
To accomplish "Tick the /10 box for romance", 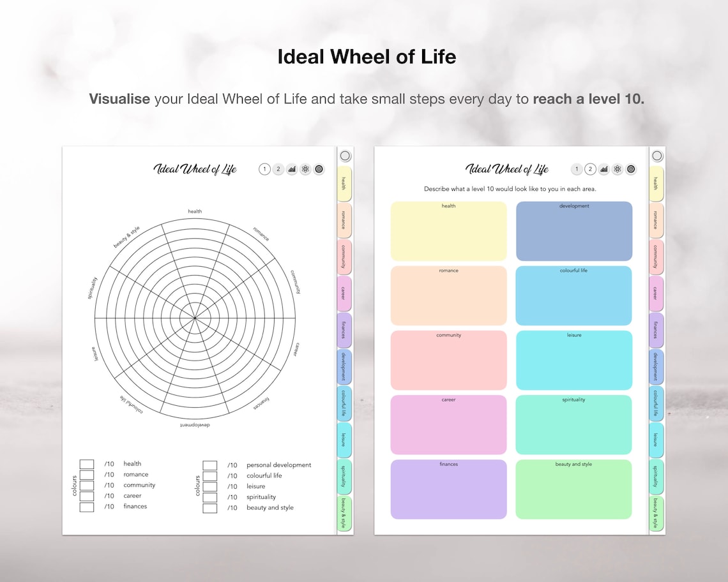I will pos(87,474).
